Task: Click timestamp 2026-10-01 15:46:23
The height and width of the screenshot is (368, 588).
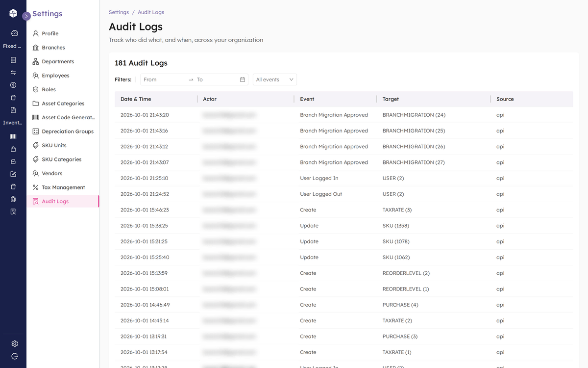Action: [145, 210]
